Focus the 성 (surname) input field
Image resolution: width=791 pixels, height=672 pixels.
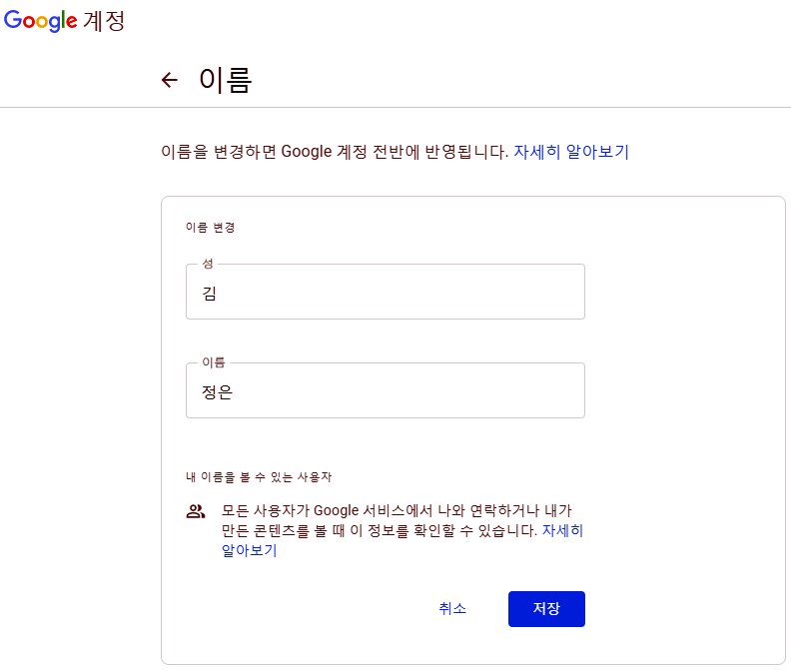[x=386, y=292]
